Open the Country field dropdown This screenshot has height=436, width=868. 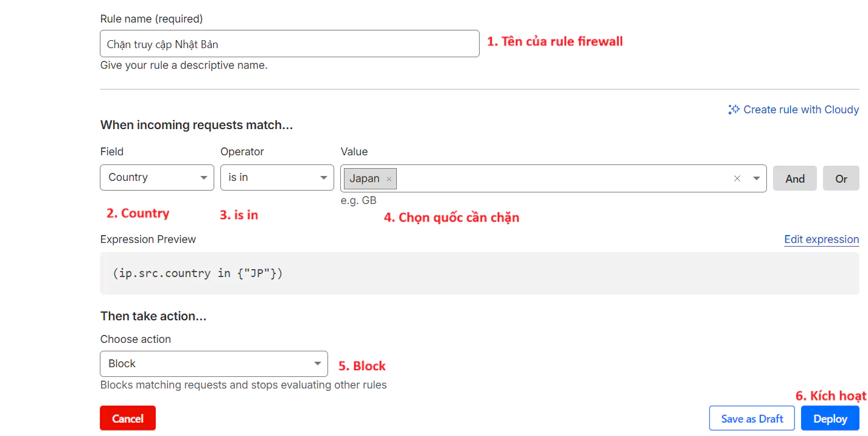[x=156, y=178]
